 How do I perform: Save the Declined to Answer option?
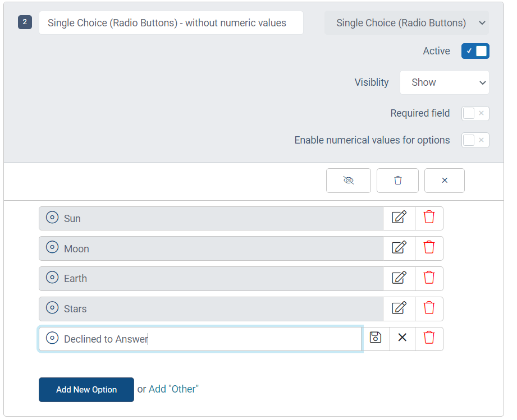coord(376,338)
